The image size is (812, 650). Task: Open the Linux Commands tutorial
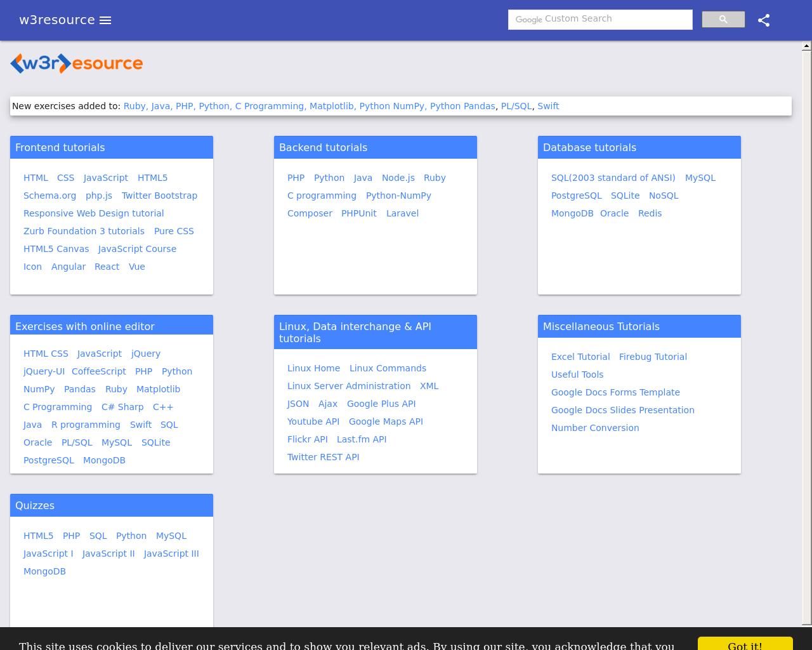click(x=388, y=368)
